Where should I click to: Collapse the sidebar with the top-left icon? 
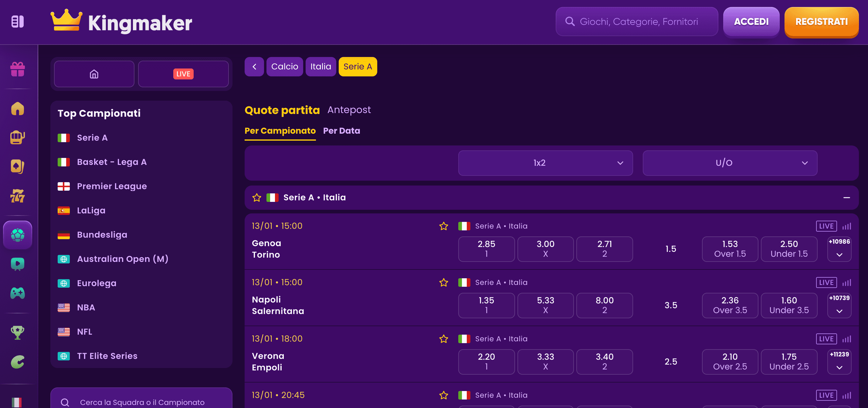tap(17, 22)
